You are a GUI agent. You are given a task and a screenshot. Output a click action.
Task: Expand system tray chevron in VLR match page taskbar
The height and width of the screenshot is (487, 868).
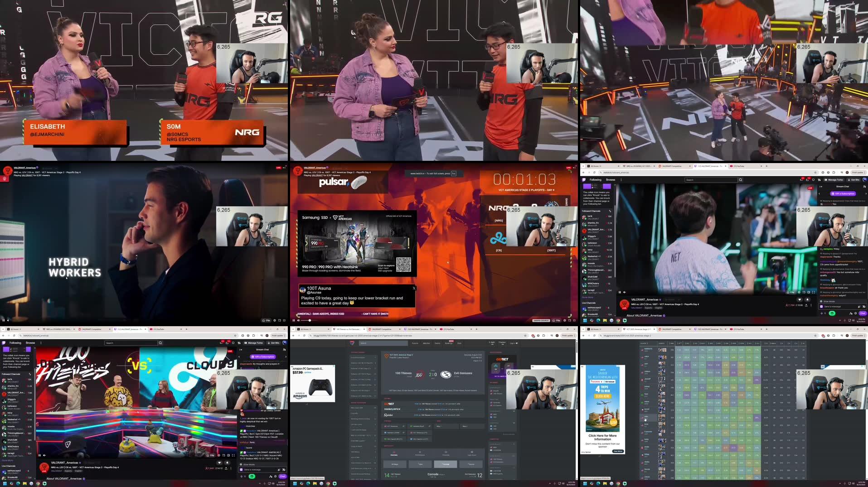550,483
